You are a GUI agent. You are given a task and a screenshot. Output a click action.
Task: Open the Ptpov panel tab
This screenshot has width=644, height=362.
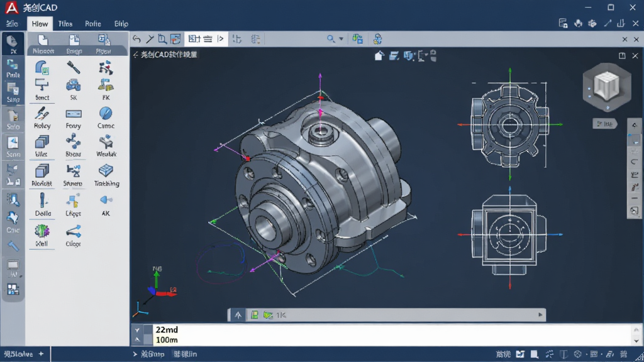click(104, 45)
